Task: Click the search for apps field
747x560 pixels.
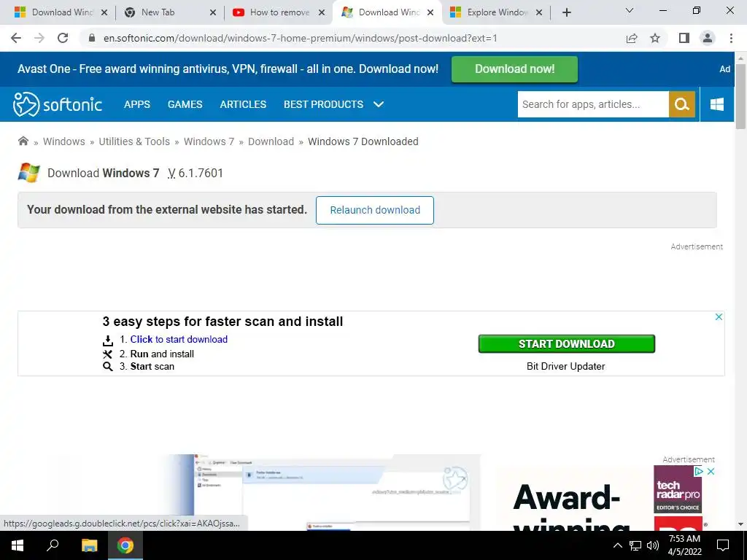Action: (593, 104)
